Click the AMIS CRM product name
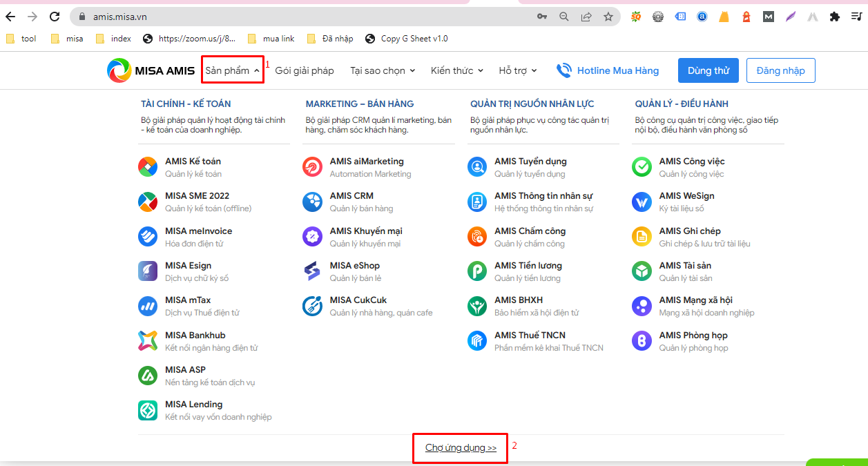Screen dimensions: 868x466 (x=351, y=196)
